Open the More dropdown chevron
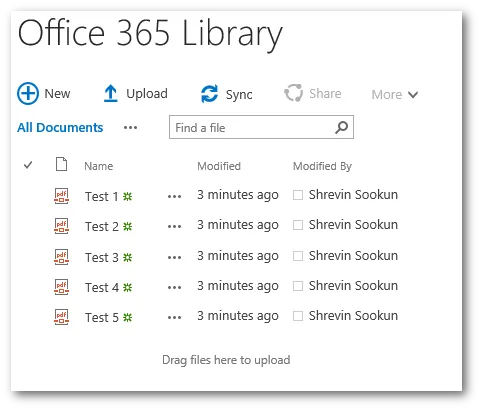This screenshot has height=410, width=481. point(413,95)
